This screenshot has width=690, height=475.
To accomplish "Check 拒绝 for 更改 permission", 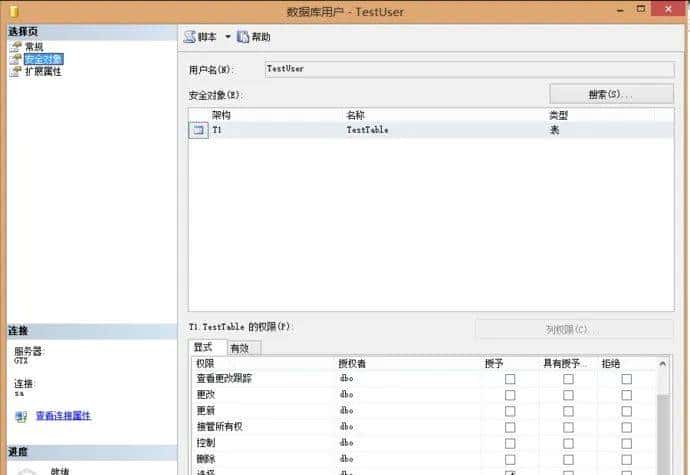I will (626, 395).
